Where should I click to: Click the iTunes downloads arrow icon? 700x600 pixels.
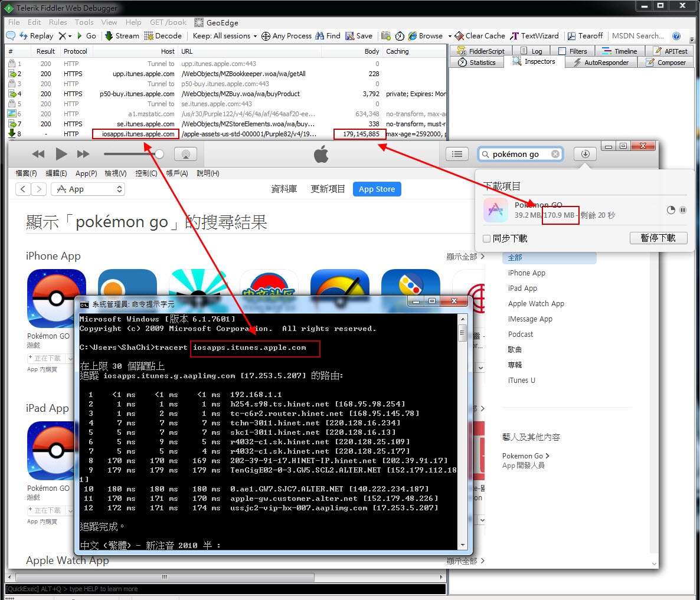click(585, 155)
